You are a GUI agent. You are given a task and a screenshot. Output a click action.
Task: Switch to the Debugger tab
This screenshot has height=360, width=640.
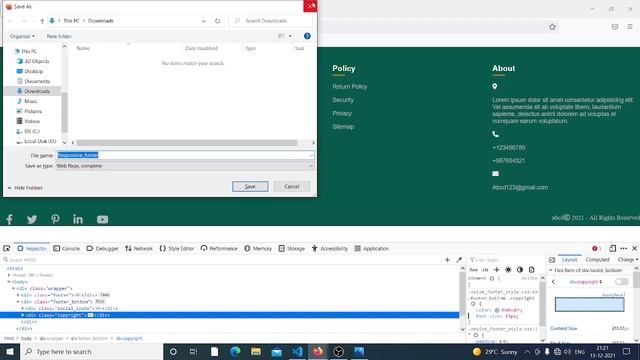point(102,248)
